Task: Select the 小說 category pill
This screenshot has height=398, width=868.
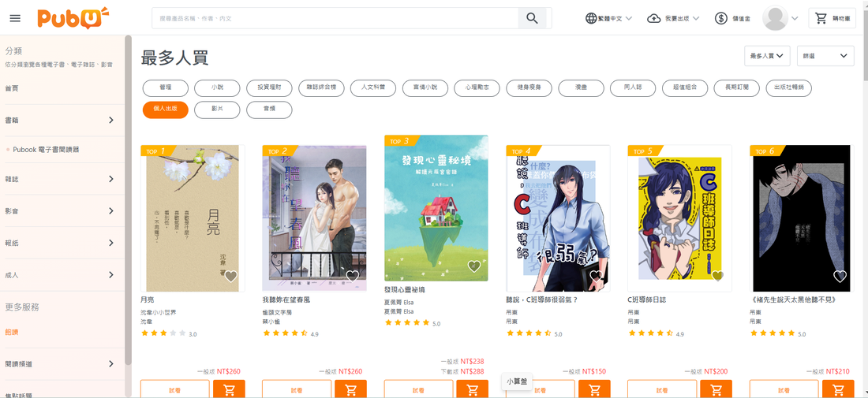Action: [x=216, y=88]
